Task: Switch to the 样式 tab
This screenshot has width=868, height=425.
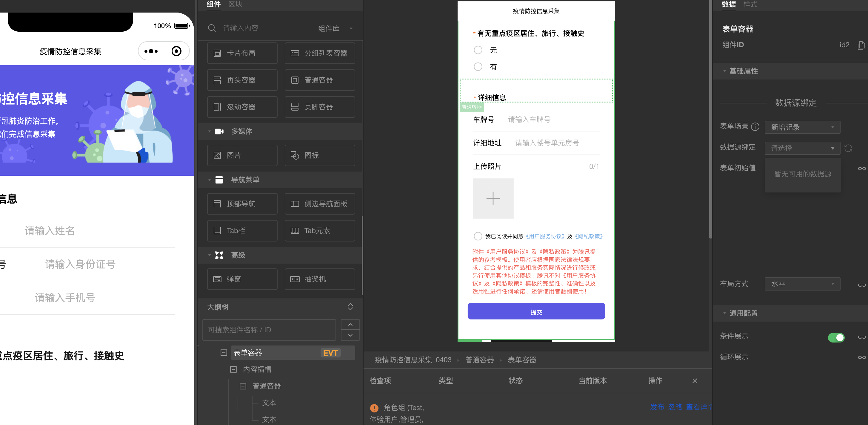Action: tap(750, 4)
